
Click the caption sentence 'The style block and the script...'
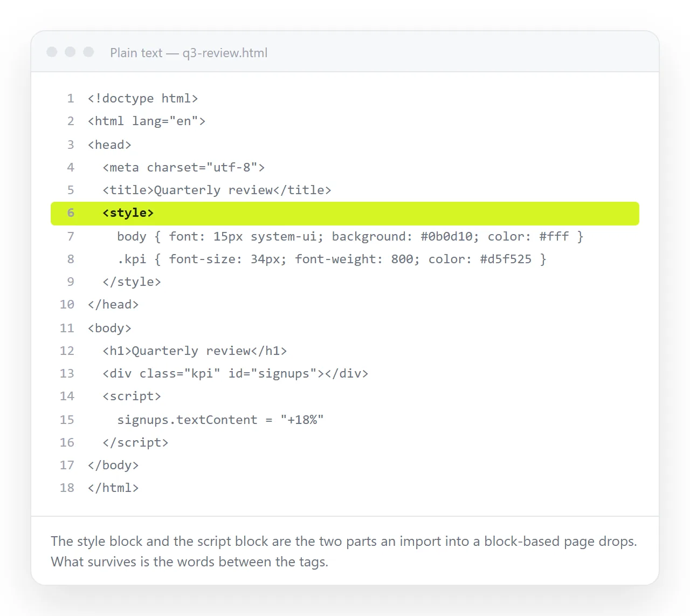pyautogui.click(x=344, y=541)
